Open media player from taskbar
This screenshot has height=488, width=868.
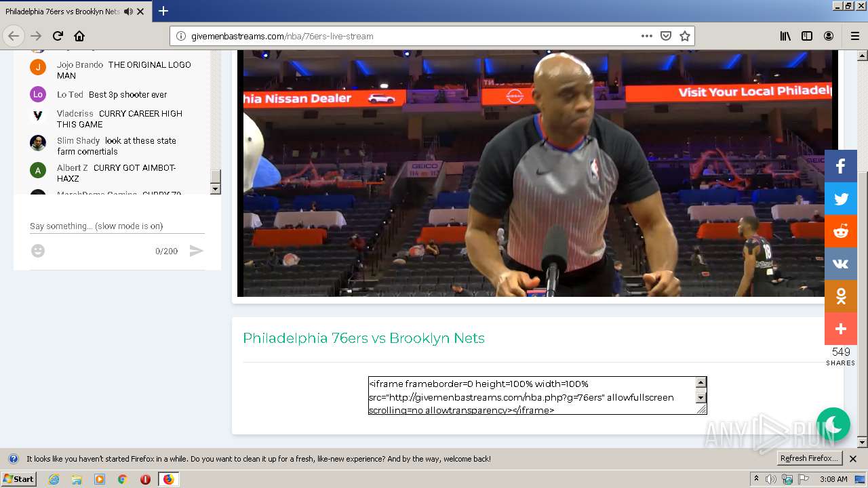pyautogui.click(x=100, y=479)
